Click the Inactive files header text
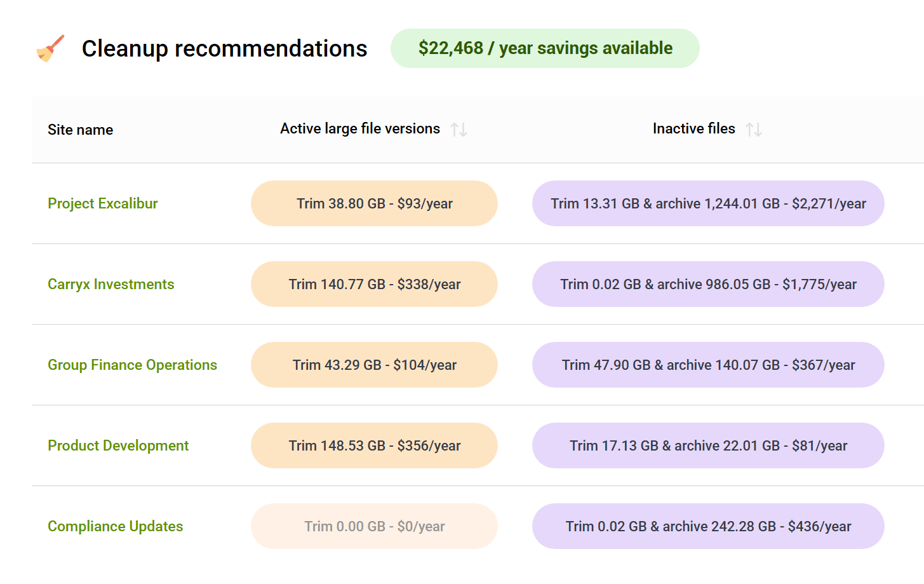Viewport: 924px width, 584px height. tap(694, 129)
